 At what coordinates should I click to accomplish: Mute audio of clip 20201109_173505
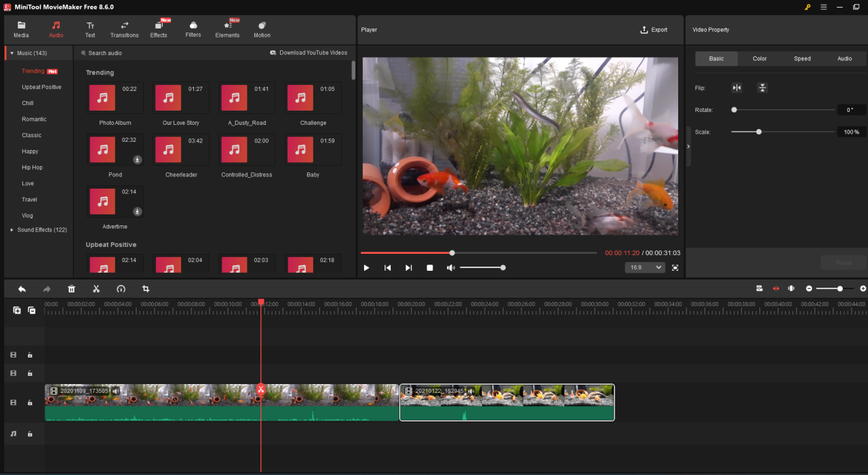pyautogui.click(x=115, y=391)
